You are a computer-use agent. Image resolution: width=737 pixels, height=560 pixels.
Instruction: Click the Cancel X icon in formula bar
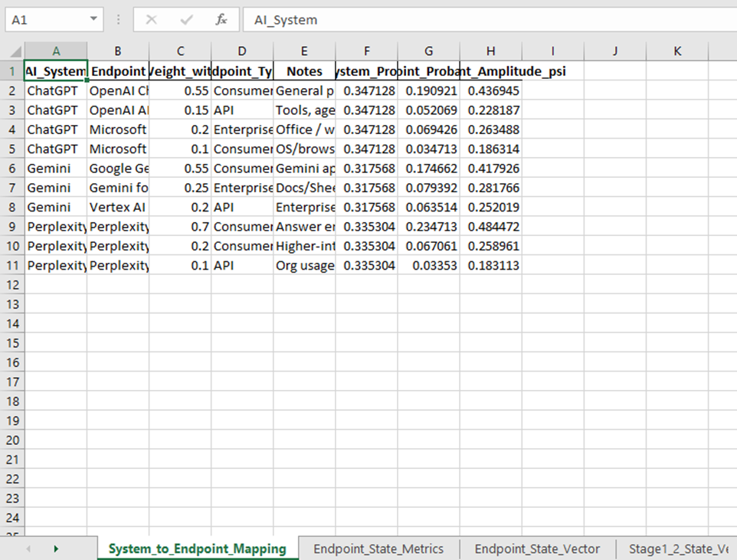click(x=152, y=20)
